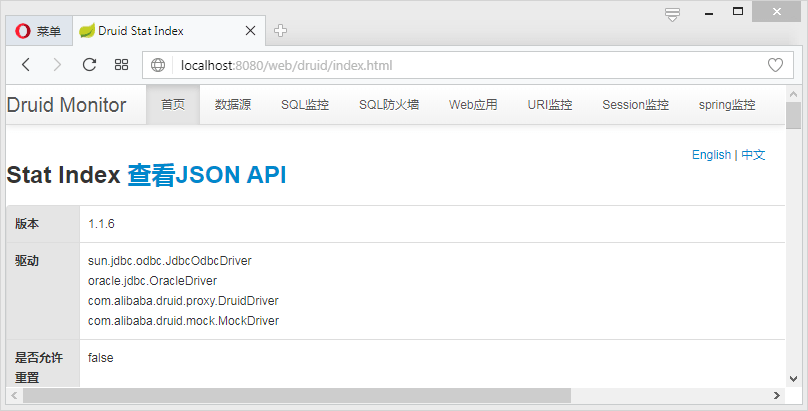808x411 pixels.
Task: Open a new tab with plus icon
Action: click(280, 31)
